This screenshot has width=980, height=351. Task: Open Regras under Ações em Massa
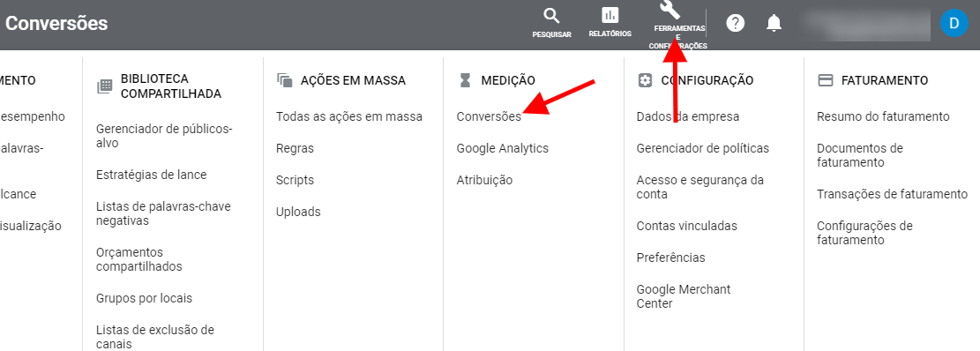295,149
